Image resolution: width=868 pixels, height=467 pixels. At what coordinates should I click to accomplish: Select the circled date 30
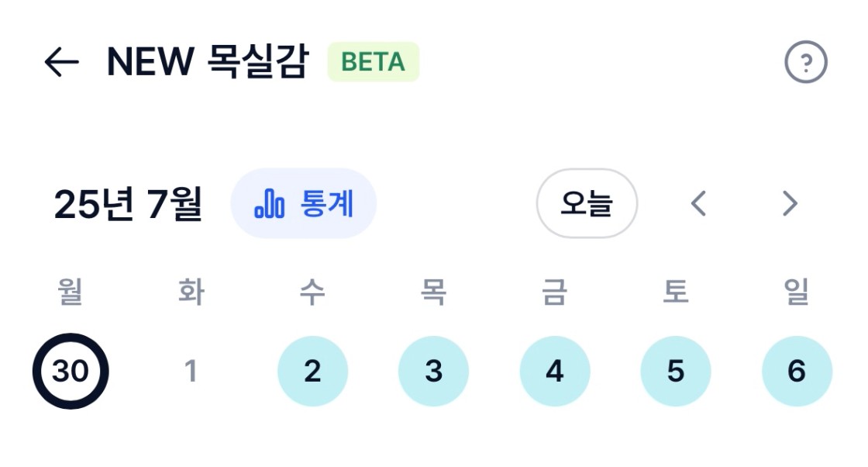(x=71, y=371)
